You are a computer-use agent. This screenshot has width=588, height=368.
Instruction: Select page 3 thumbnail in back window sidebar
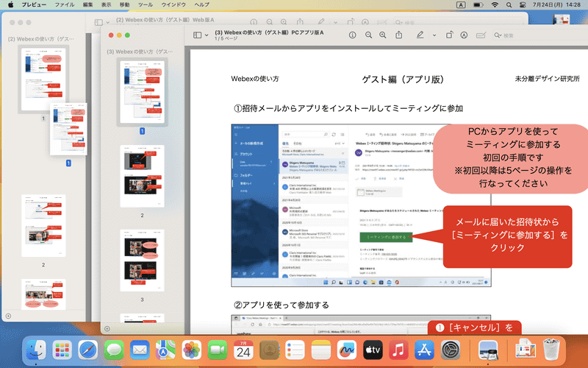pos(43,294)
